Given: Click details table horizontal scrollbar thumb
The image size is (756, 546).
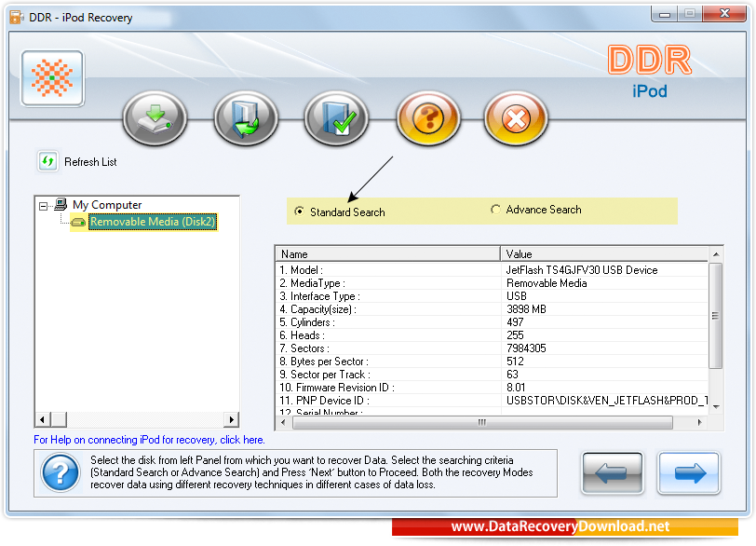Looking at the screenshot, I should (x=482, y=422).
